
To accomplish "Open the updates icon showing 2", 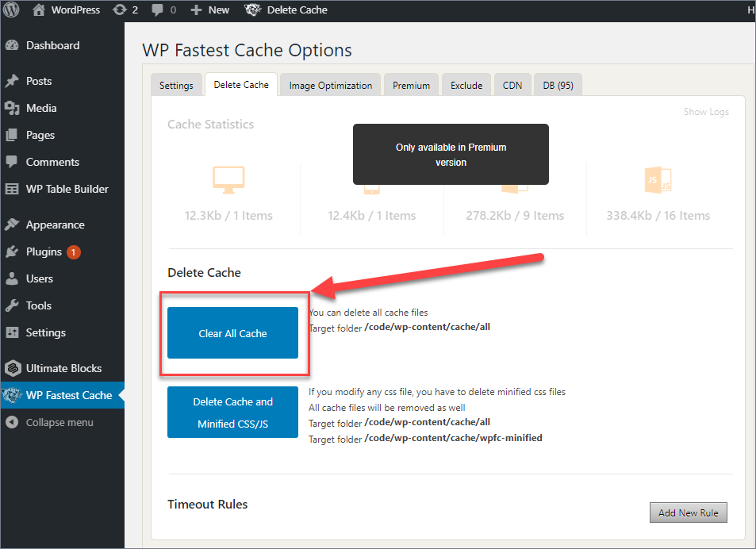I will [x=125, y=10].
